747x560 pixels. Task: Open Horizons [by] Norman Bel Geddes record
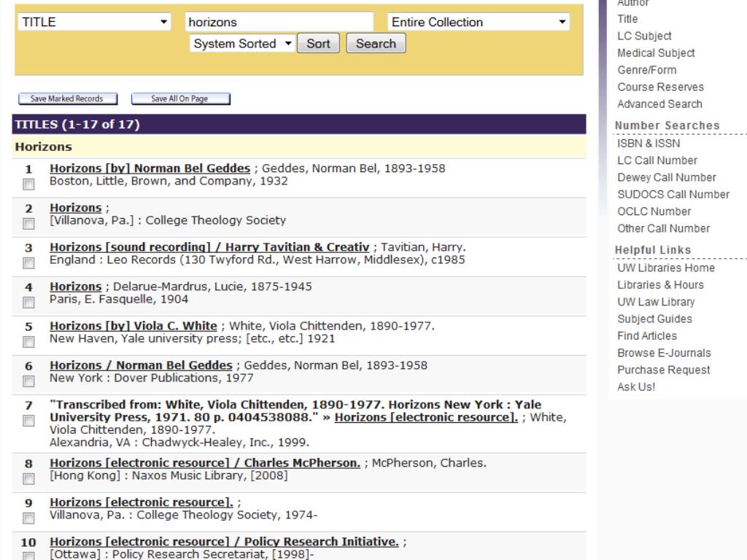150,168
